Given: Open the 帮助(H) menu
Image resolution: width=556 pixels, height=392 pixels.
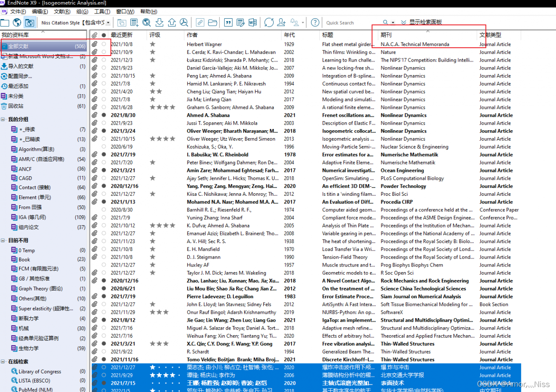Looking at the screenshot, I should [x=149, y=11].
